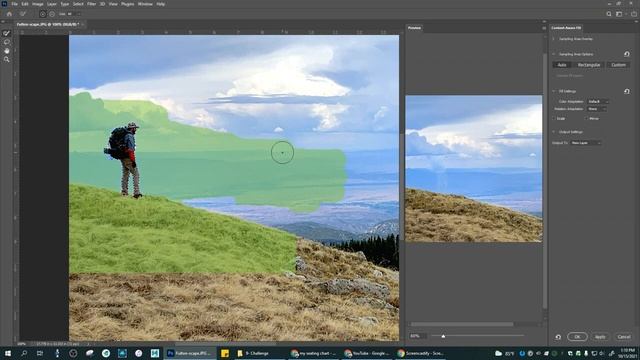Choose subtract-from-sampling-area brush mode

click(x=52, y=14)
